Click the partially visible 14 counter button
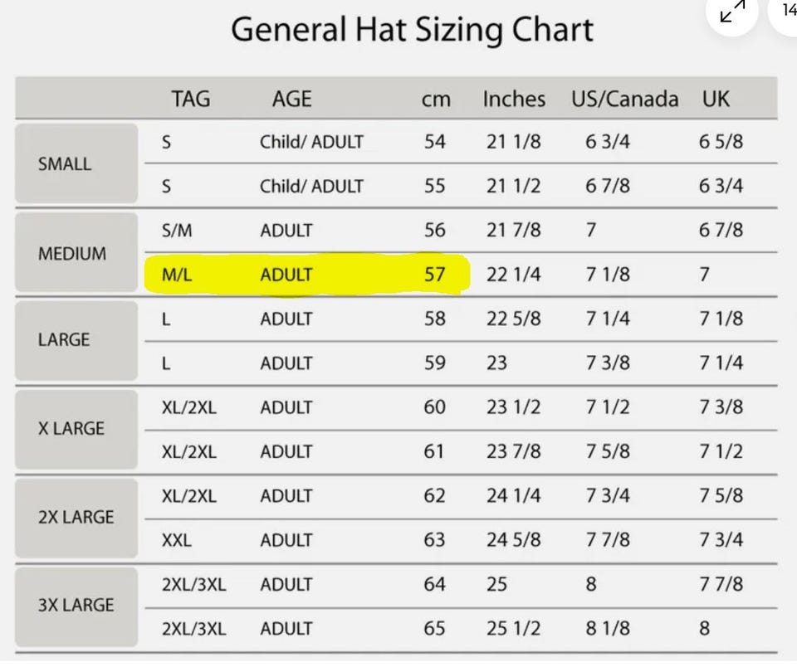Viewport: 797px width, 672px height. [x=788, y=11]
